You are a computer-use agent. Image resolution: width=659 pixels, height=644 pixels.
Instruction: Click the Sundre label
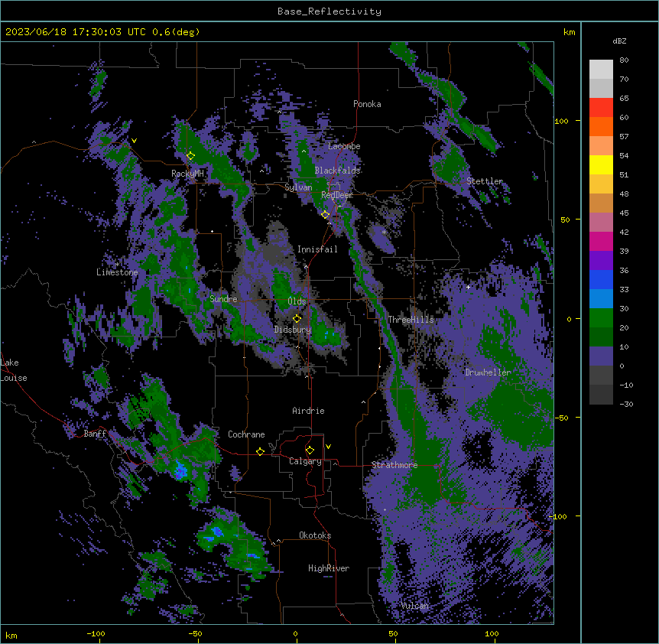(x=223, y=299)
